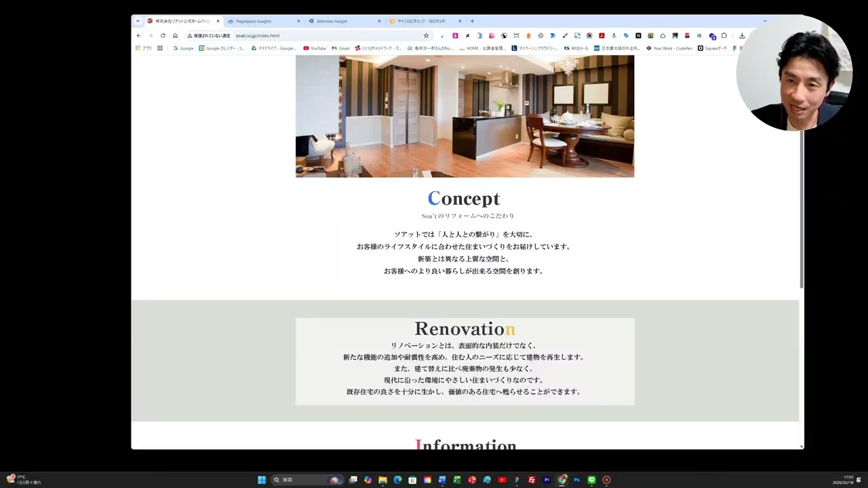Open the Google bookmark
The height and width of the screenshot is (488, 868).
(183, 48)
